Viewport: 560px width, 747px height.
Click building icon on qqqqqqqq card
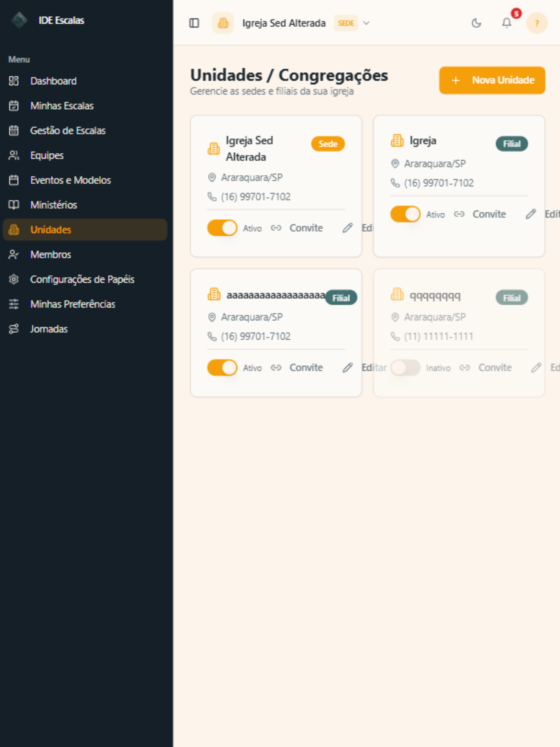click(397, 294)
